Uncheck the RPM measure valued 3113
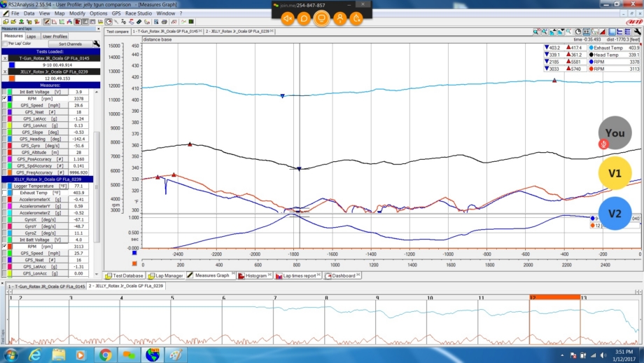Viewport: 644px width, 363px height. (4, 247)
